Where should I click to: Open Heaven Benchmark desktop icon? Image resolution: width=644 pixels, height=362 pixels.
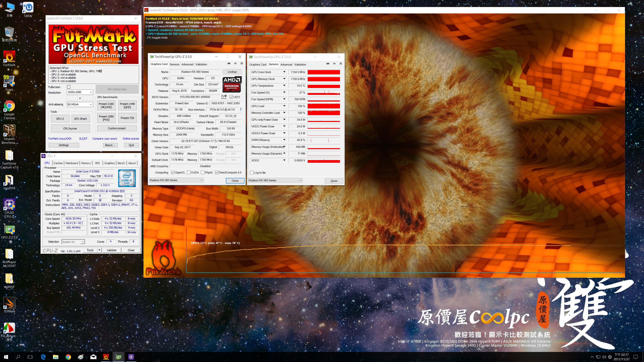pyautogui.click(x=9, y=134)
